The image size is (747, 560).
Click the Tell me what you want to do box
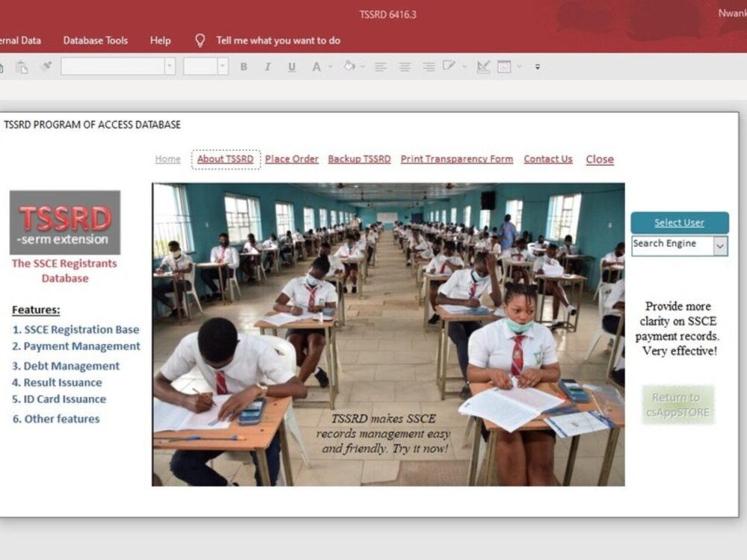tap(278, 40)
